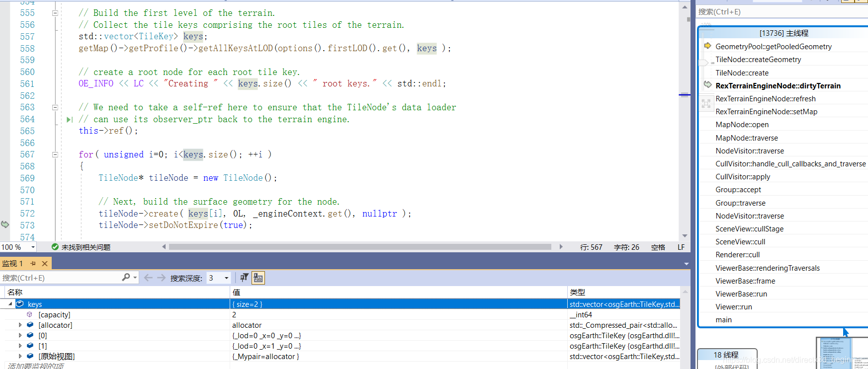The width and height of the screenshot is (868, 369).
Task: Click the 添加要监视的项 input row
Action: (x=117, y=366)
